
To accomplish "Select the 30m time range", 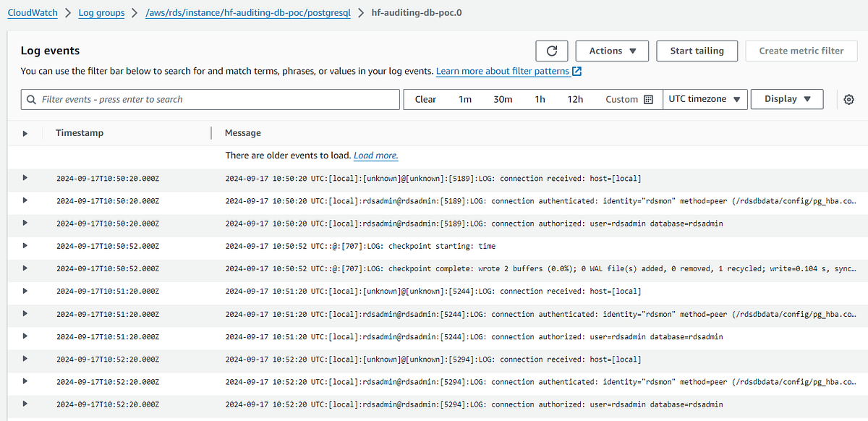I will pos(502,99).
